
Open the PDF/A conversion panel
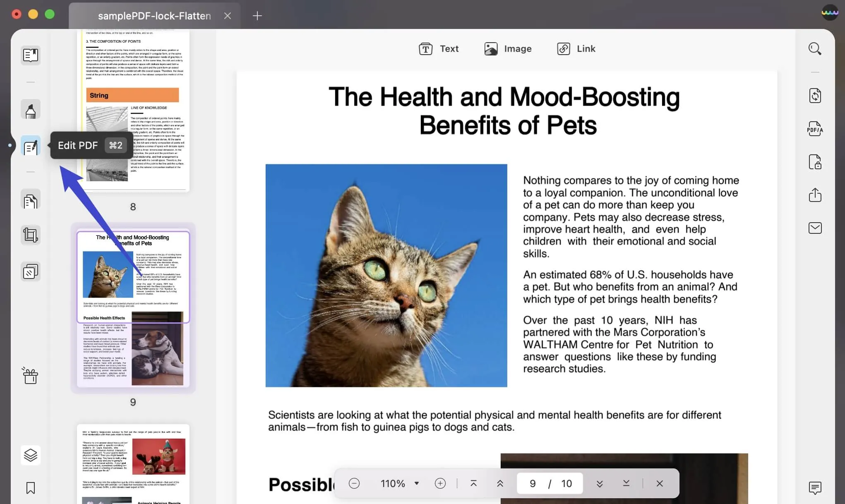814,128
